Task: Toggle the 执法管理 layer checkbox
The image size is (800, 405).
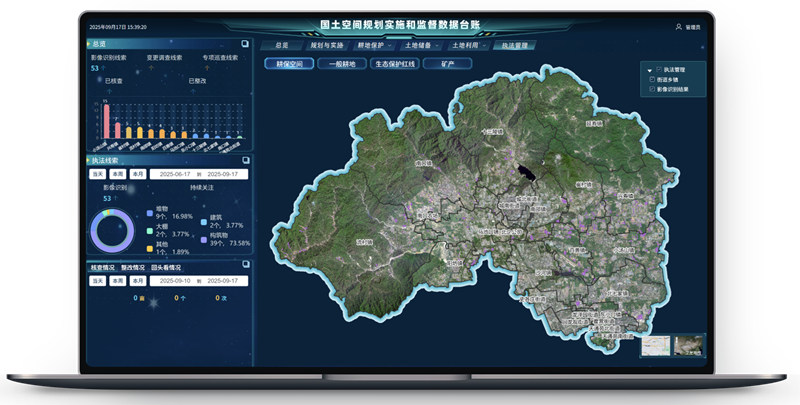Action: coord(657,70)
